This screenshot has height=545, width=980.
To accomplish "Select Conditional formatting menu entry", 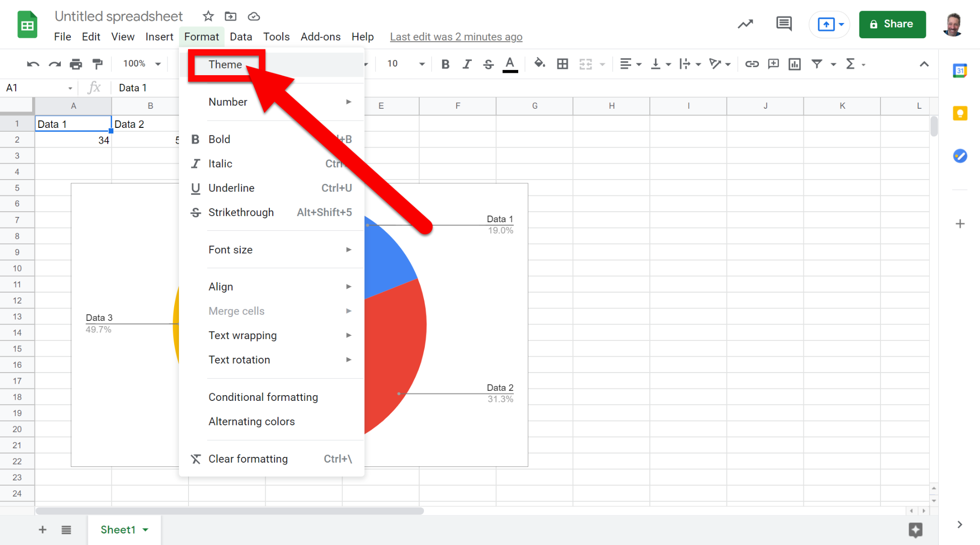I will click(x=263, y=397).
